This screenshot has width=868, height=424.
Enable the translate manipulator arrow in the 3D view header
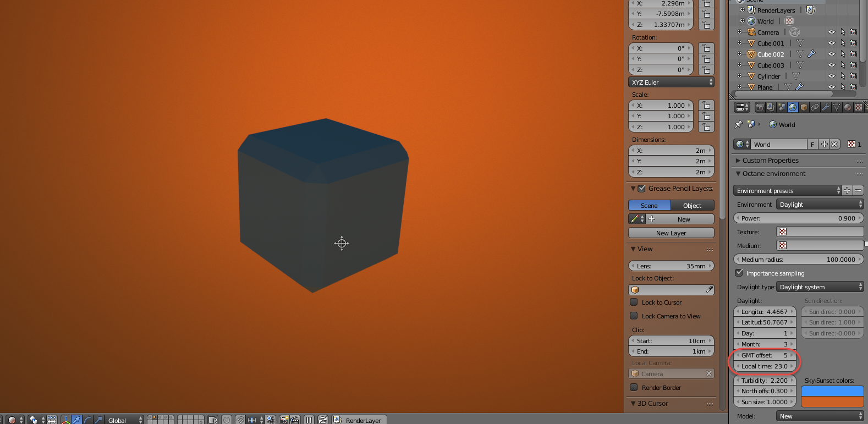click(77, 420)
